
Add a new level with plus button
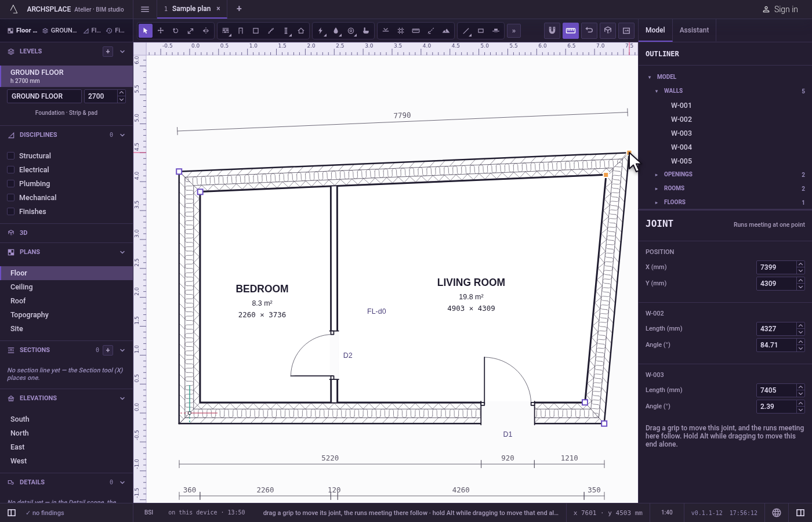point(108,52)
